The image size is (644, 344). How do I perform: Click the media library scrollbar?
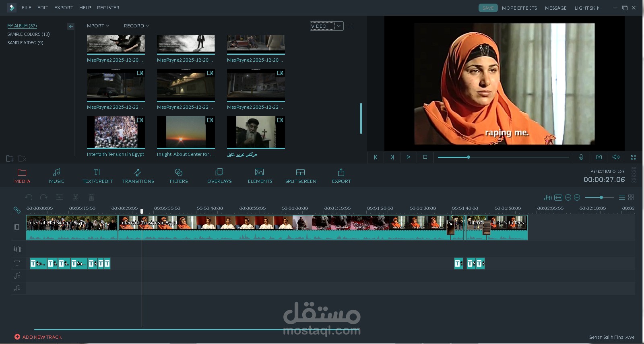tap(361, 118)
